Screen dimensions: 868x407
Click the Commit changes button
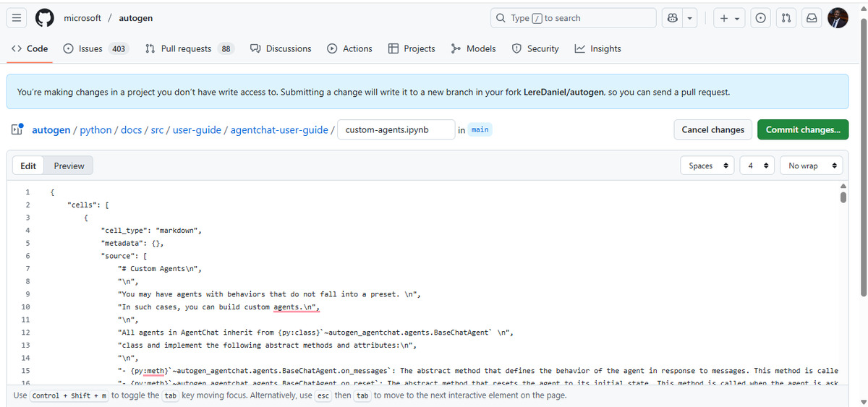point(802,130)
